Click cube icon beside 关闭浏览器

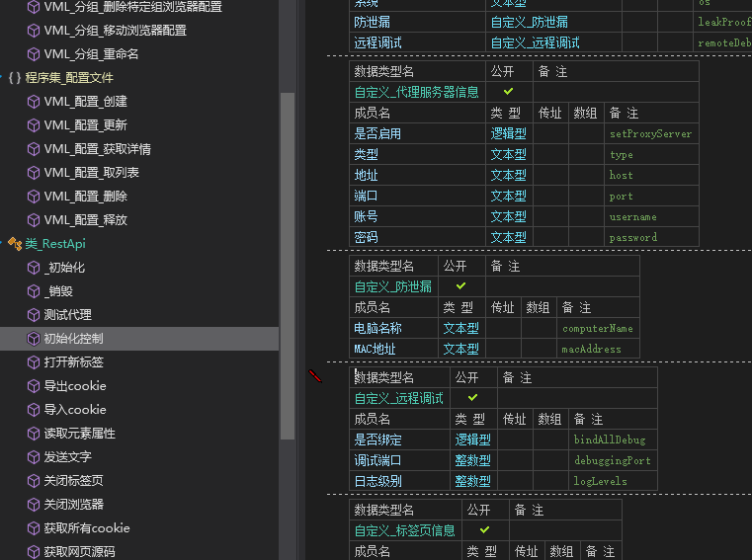pos(33,505)
